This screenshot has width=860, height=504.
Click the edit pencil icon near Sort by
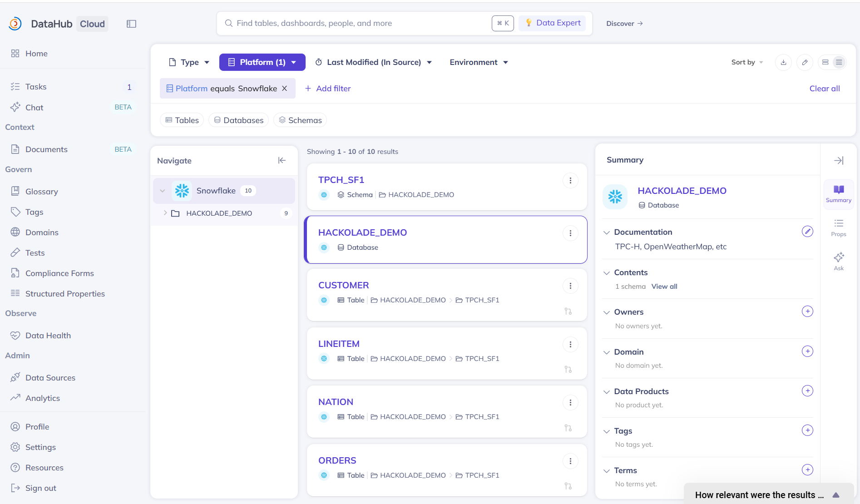pos(805,62)
